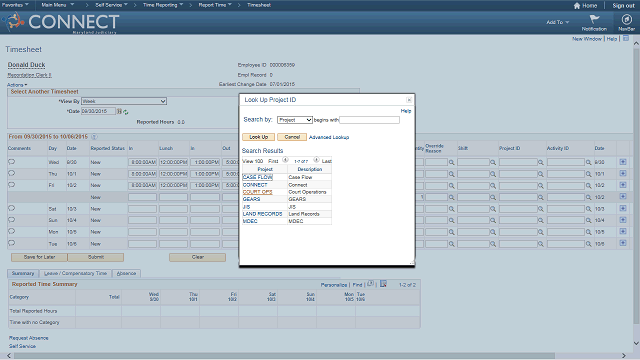Viewport: 640px width, 360px height.
Task: Open Shift lookup magnifier for 10/1 row
Action: pos(493,174)
